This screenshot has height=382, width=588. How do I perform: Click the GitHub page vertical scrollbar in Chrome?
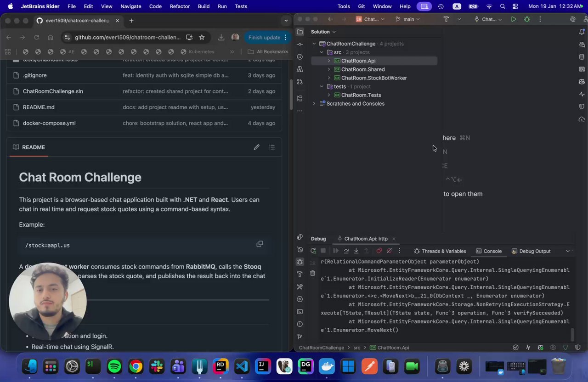[x=291, y=94]
